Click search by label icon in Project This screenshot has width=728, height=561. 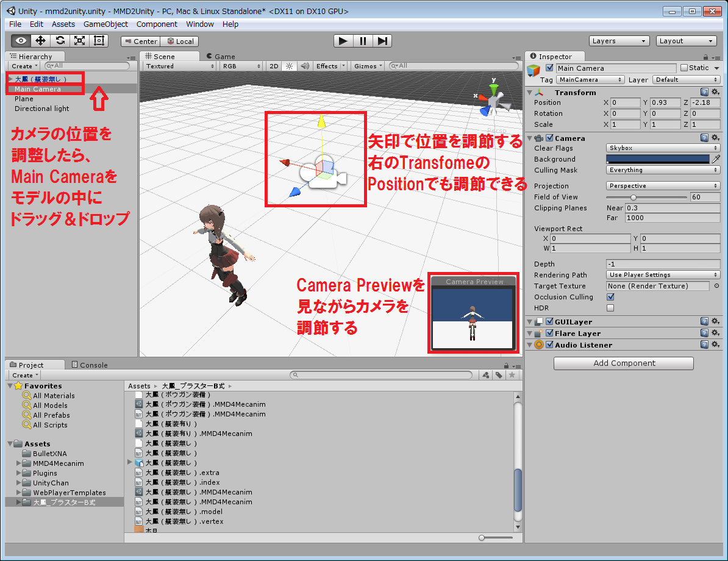click(x=499, y=375)
